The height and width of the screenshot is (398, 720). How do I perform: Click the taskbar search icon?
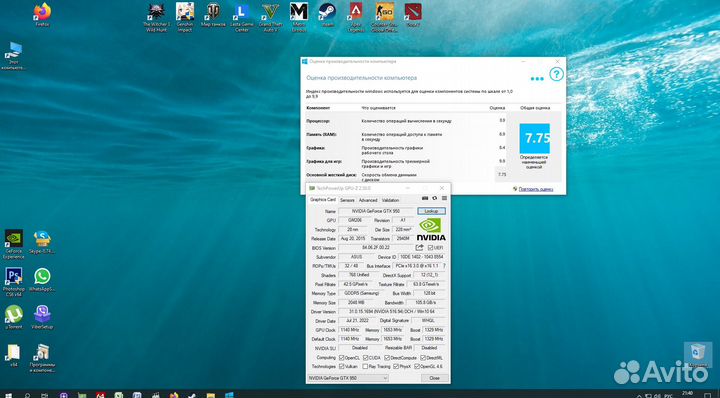[x=27, y=394]
